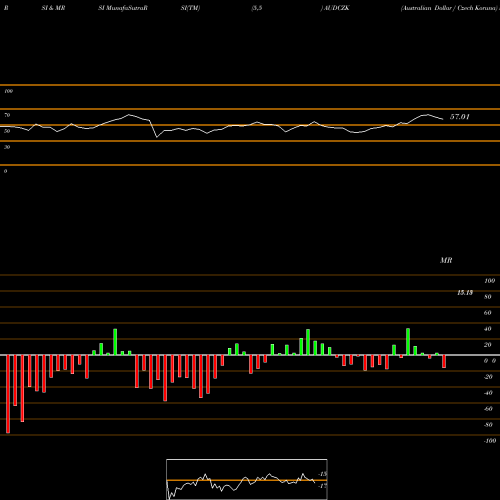Click the MR value 15.13 label
This screenshot has height=500, width=500.
click(x=465, y=293)
